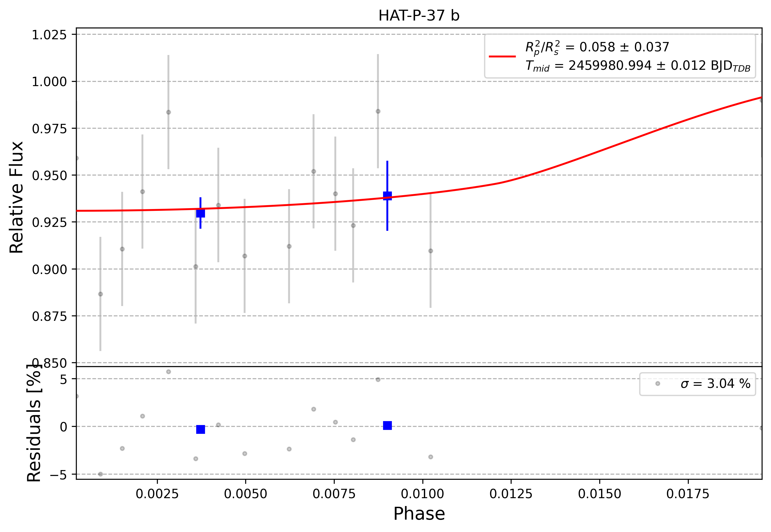Viewport: 771px width, 532px height.
Task: Click y-axis tick label 0.875
Action: [49, 316]
